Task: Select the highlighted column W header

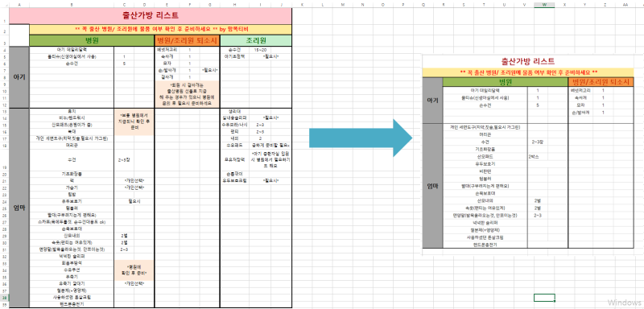Action: (544, 5)
